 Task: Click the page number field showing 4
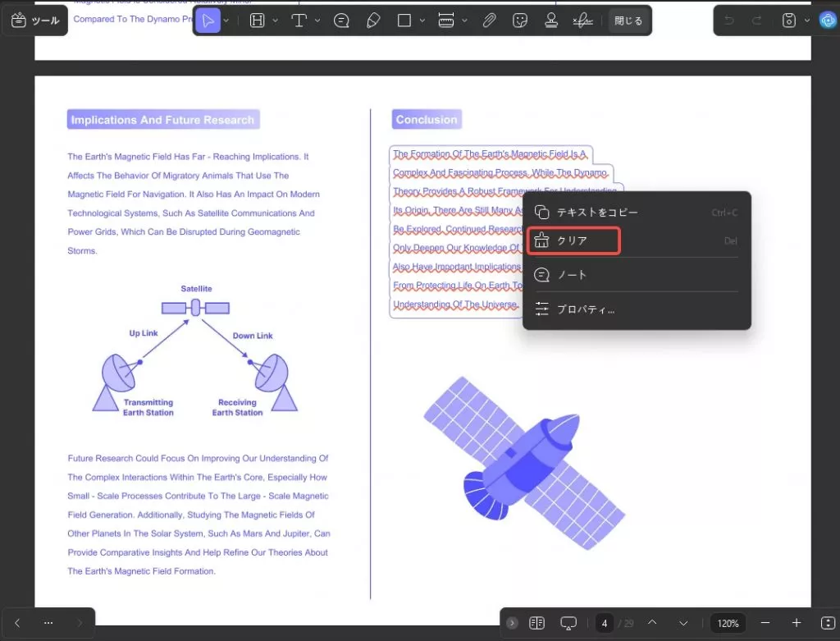tap(605, 623)
